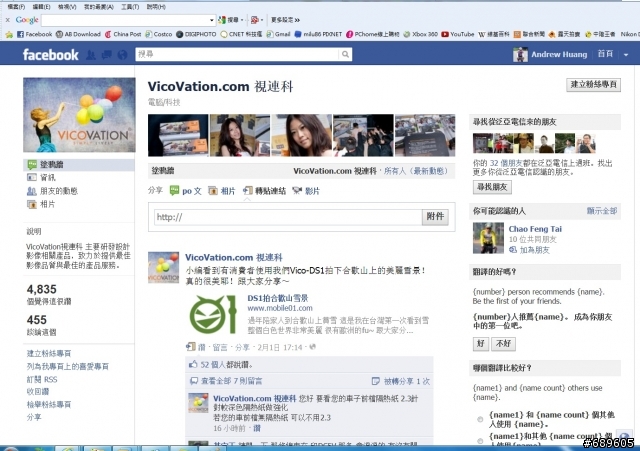
Task: Open the Xbox 360 bookmark
Action: tap(420, 34)
